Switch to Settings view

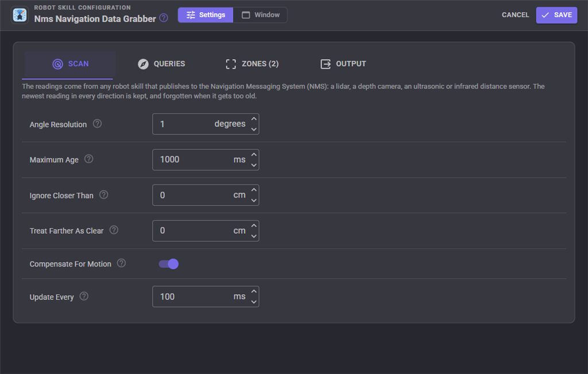coord(206,15)
